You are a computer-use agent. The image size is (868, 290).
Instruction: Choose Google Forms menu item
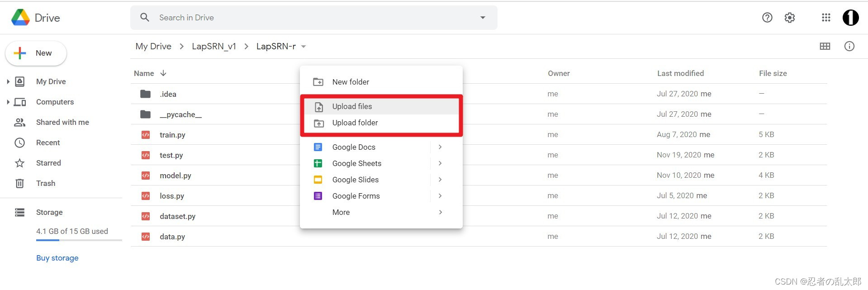pyautogui.click(x=381, y=196)
